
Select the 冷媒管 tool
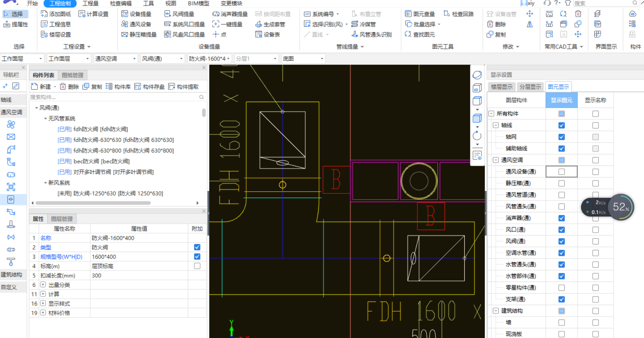click(364, 24)
